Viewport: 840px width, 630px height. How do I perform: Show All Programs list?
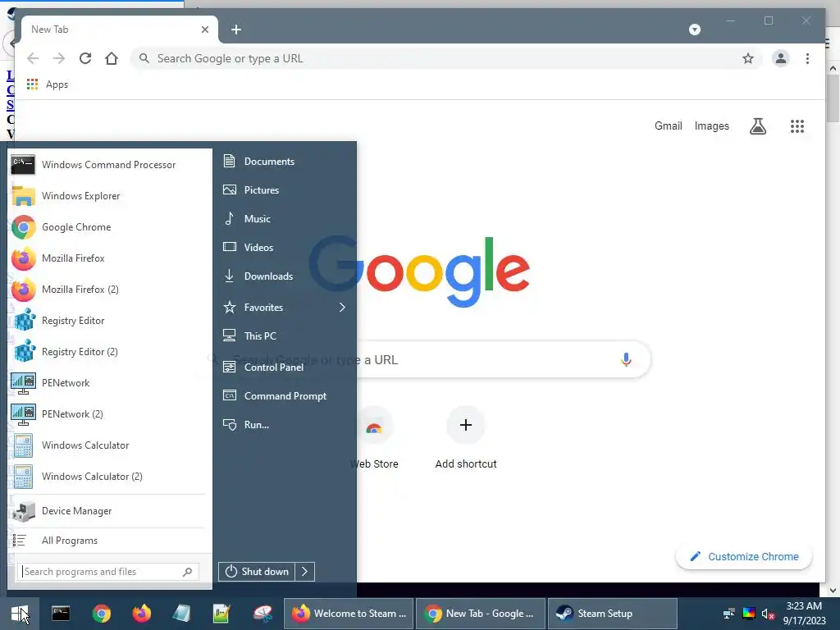[x=109, y=541]
